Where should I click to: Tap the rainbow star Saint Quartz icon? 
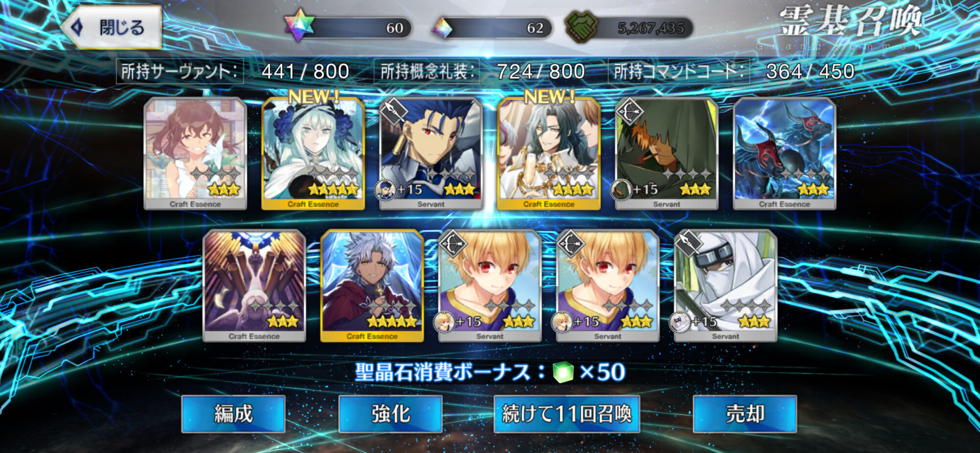click(x=299, y=25)
